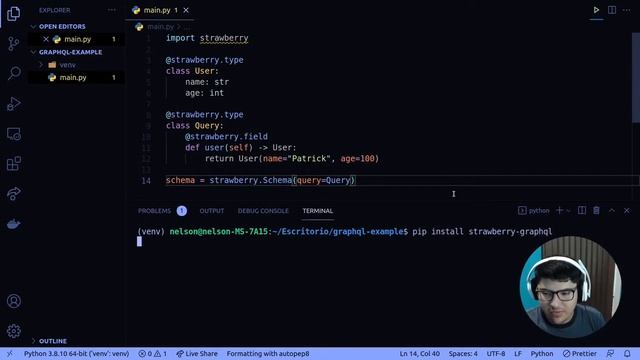Split the editor to the right
This screenshot has width=640, height=360.
612,10
